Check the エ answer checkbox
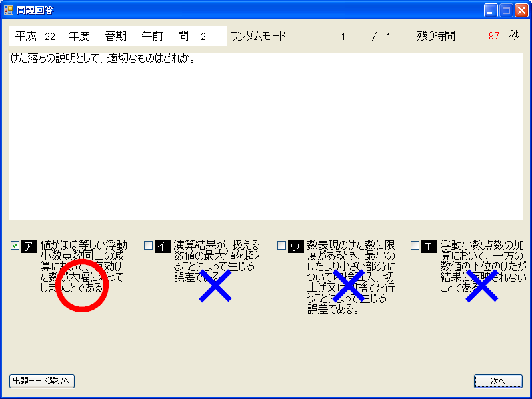532x399 pixels. [415, 246]
